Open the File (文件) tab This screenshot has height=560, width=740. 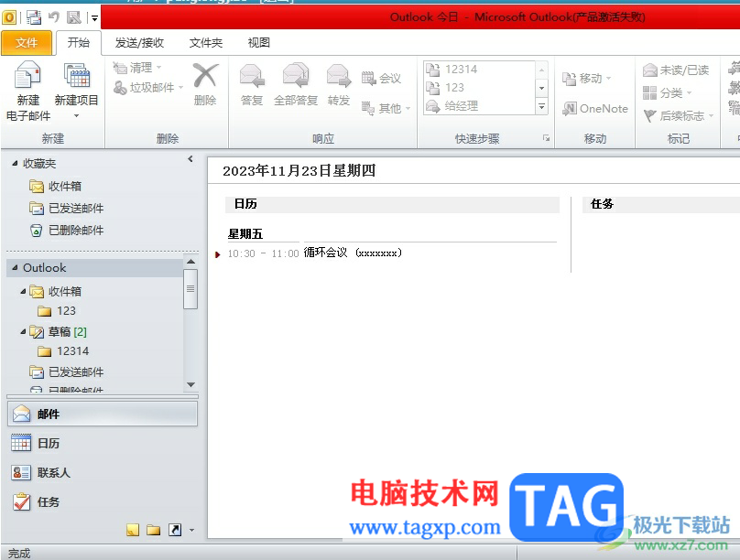[27, 43]
